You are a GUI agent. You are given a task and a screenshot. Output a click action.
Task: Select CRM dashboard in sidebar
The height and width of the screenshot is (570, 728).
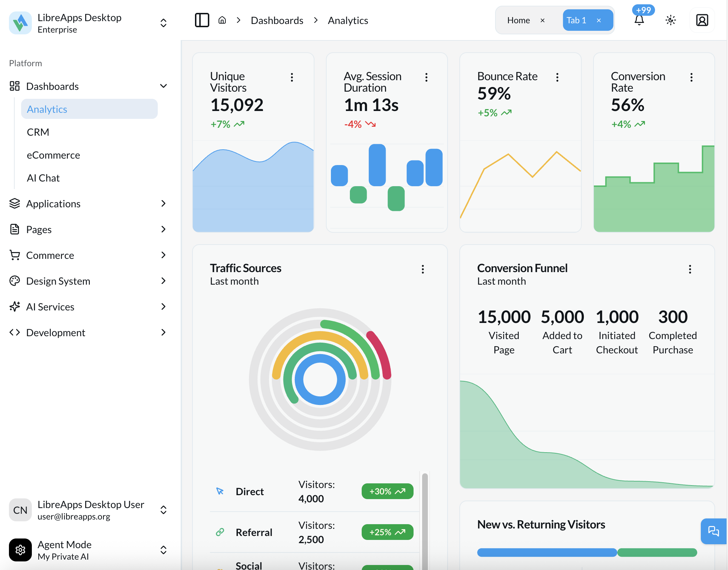[x=38, y=132]
